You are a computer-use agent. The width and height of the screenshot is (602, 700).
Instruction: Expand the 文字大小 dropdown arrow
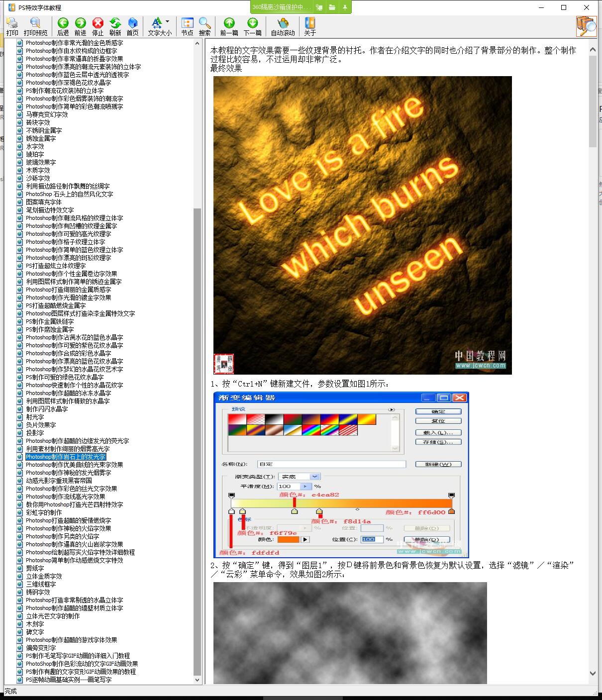tap(167, 21)
